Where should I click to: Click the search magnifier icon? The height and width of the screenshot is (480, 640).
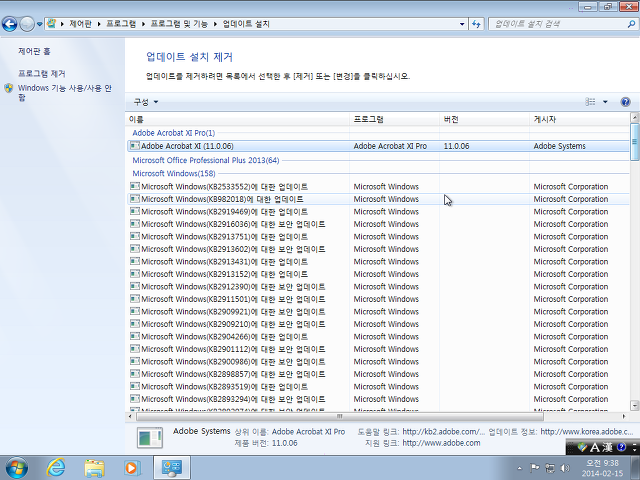[631, 24]
